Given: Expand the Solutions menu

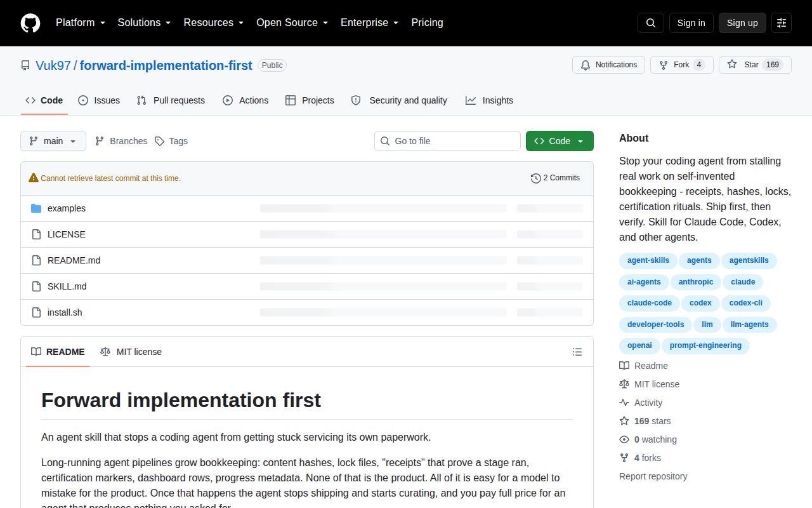Looking at the screenshot, I should 144,23.
